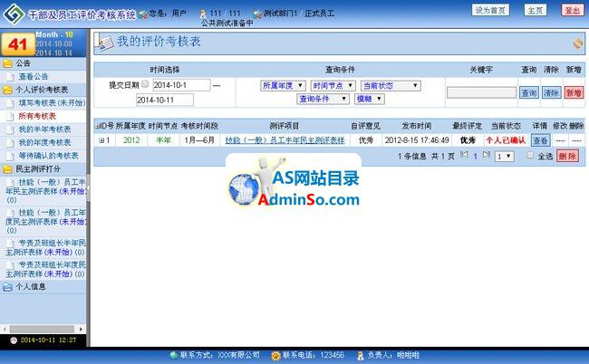Viewport: 589px width, 364px height.
Task: Open 查看公告 in the sidebar
Action: point(34,77)
